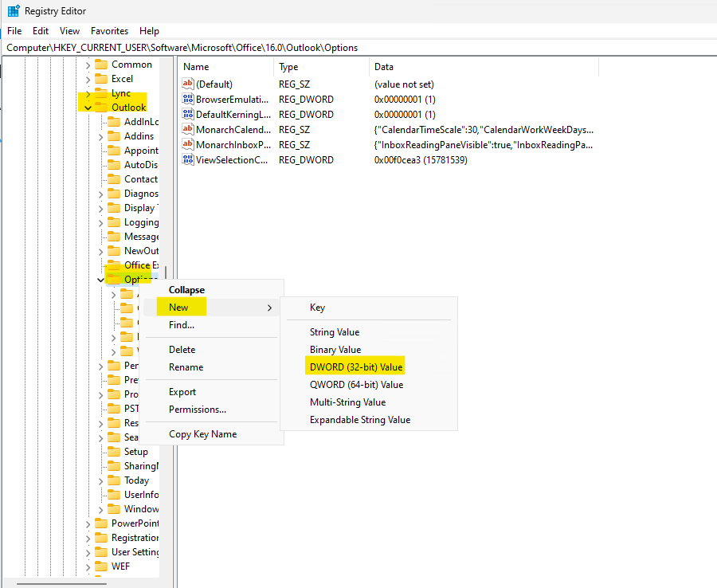The height and width of the screenshot is (588, 717).
Task: Click the BrowserEmulation DWORD value icon
Action: pyautogui.click(x=188, y=100)
